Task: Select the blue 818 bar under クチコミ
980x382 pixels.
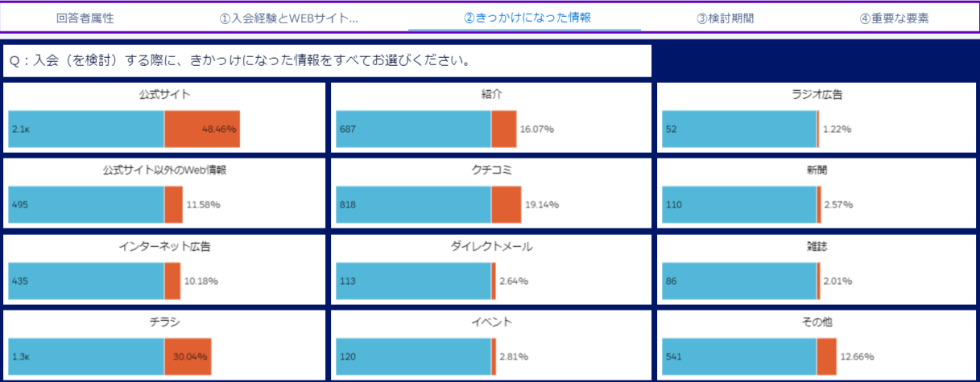Action: click(413, 204)
